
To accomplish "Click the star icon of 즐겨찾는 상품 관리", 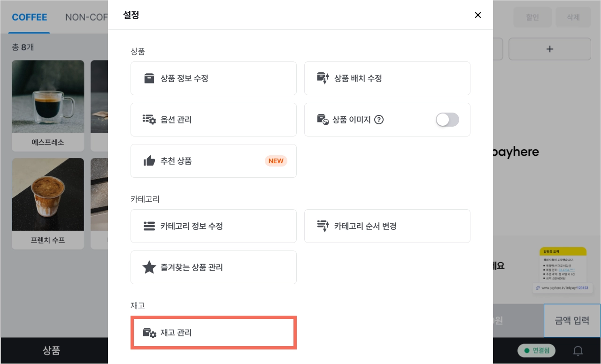I will pos(149,267).
